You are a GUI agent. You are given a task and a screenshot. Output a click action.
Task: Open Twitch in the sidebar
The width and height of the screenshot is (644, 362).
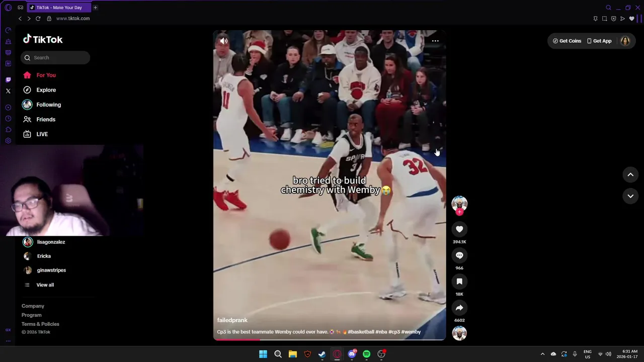8,80
